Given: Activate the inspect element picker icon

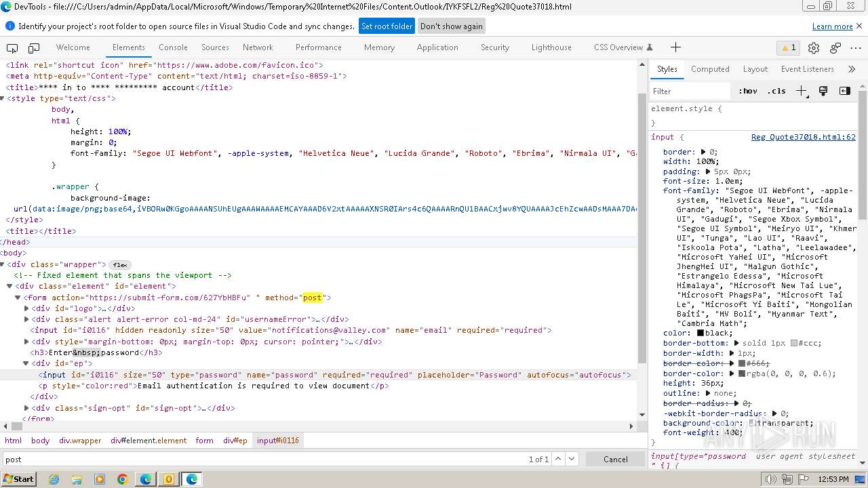Looking at the screenshot, I should (12, 47).
